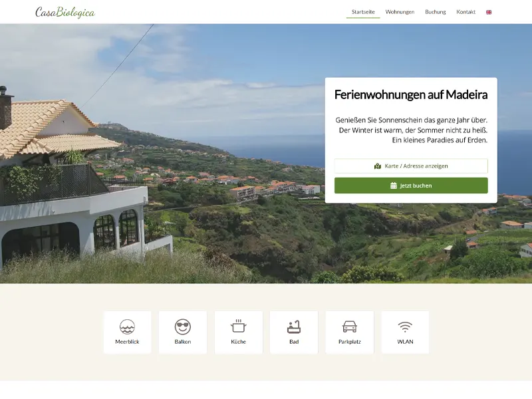
Task: Open the Buchung navigation item
Action: [436, 12]
